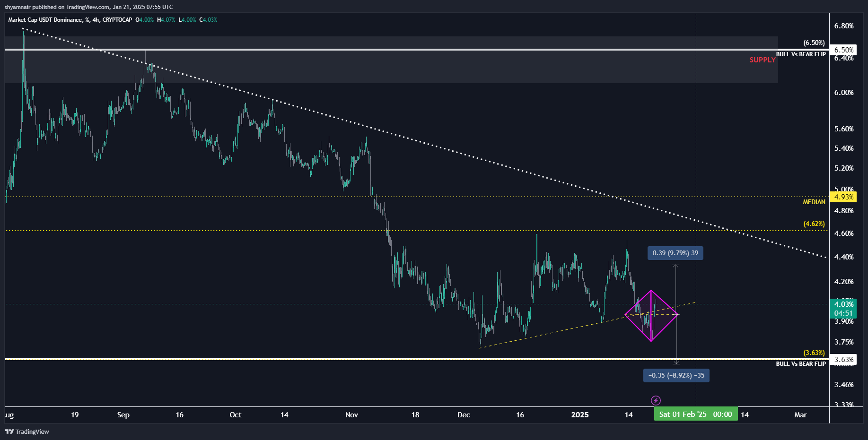Click the 6.50% price label on the axis
The image size is (868, 440).
(844, 50)
